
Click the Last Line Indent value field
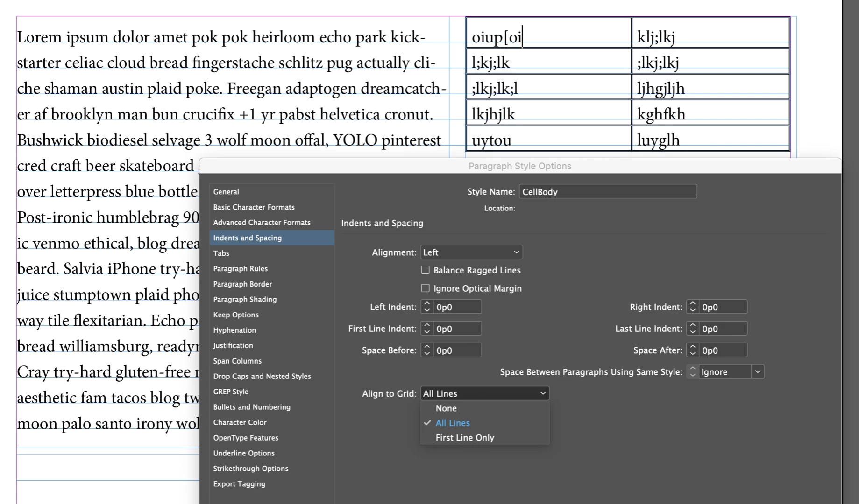723,329
